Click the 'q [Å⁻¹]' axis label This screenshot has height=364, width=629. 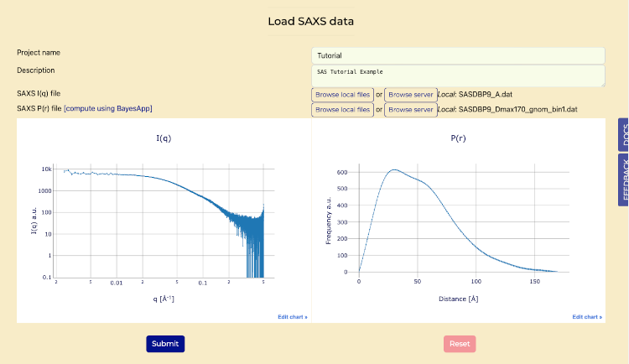click(164, 299)
